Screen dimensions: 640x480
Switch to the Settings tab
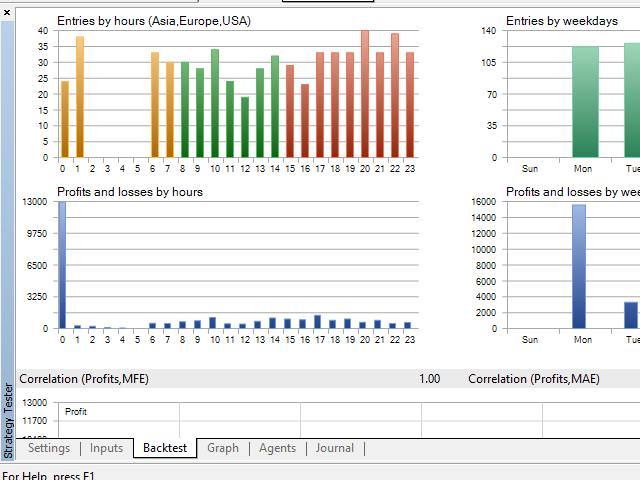(49, 448)
